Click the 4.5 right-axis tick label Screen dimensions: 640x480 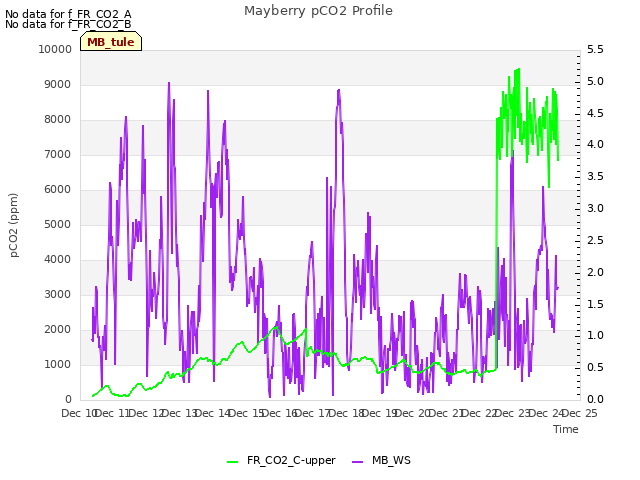[x=595, y=113]
